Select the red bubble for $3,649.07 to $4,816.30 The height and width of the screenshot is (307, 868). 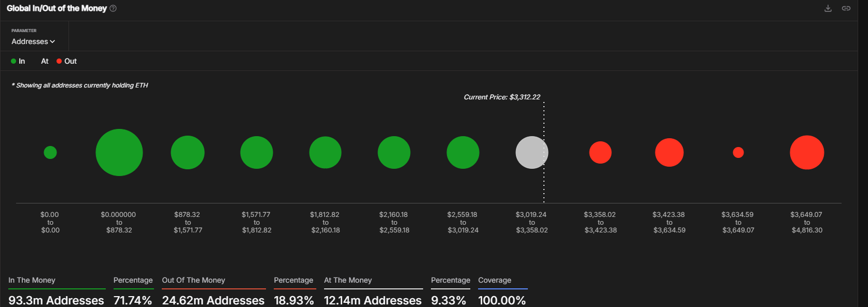(x=807, y=152)
